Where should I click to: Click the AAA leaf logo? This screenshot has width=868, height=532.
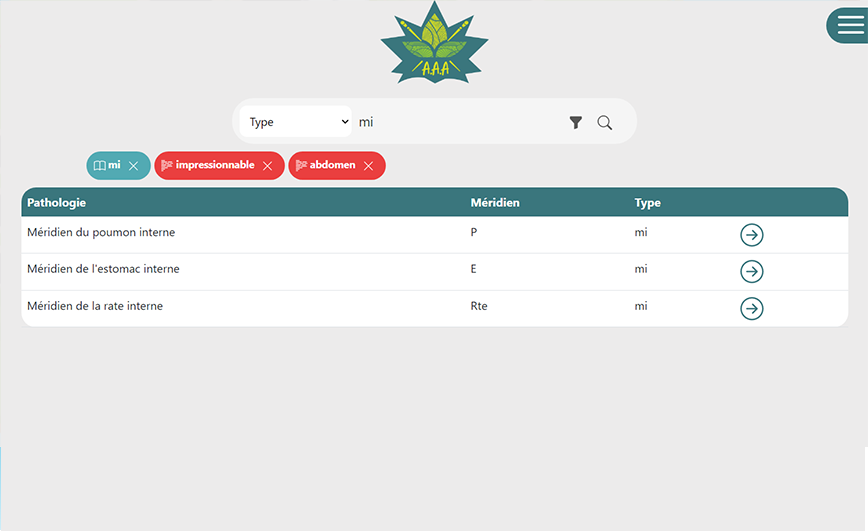[x=434, y=44]
